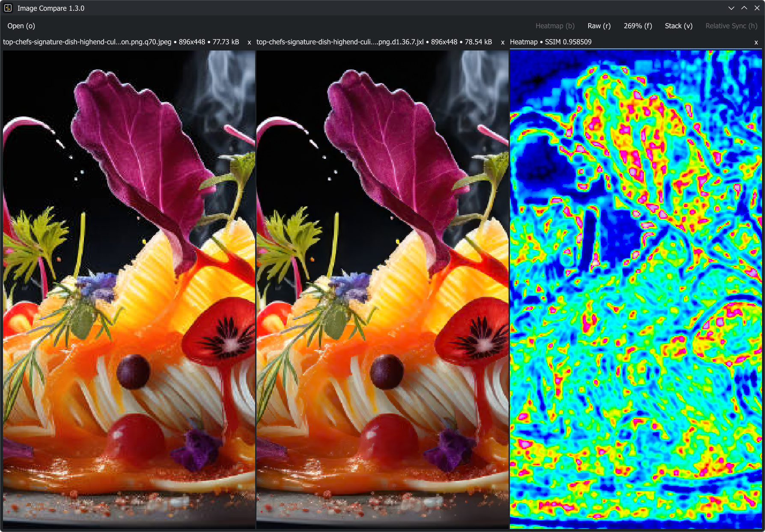Select the Heatmap SSIM 0.958509 title
Screen dimensions: 765x532
[x=551, y=42]
